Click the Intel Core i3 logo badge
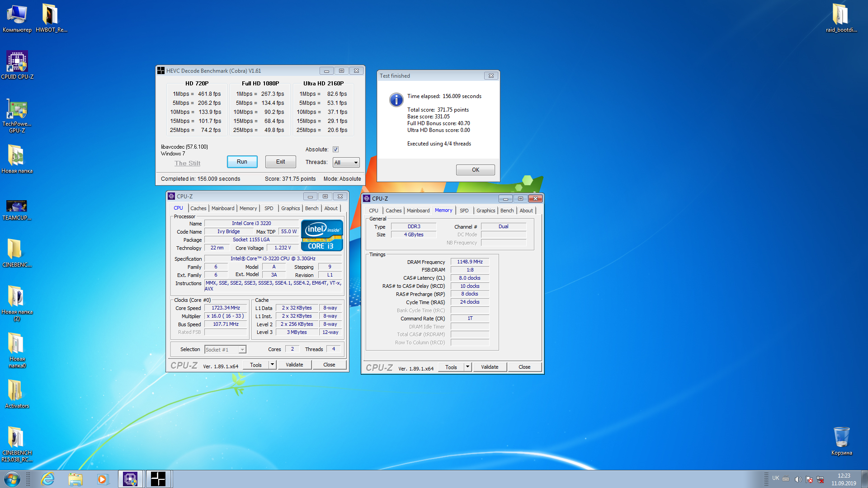This screenshot has width=868, height=488. tap(322, 235)
